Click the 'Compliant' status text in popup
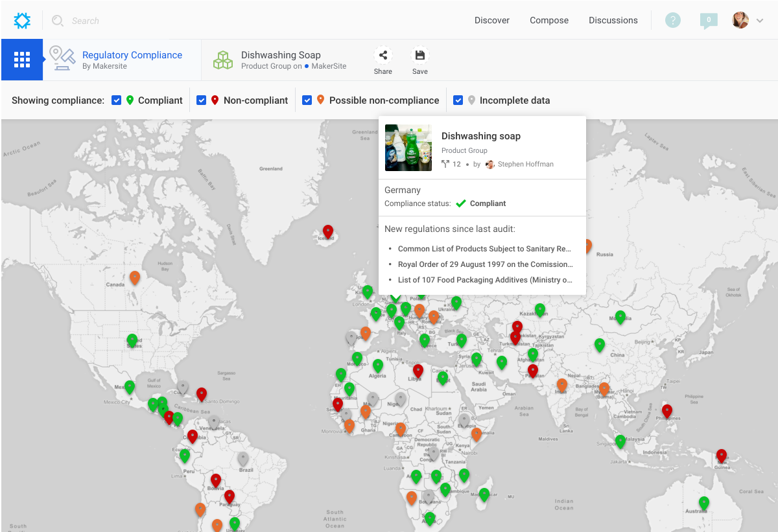The height and width of the screenshot is (532, 778). 488,203
